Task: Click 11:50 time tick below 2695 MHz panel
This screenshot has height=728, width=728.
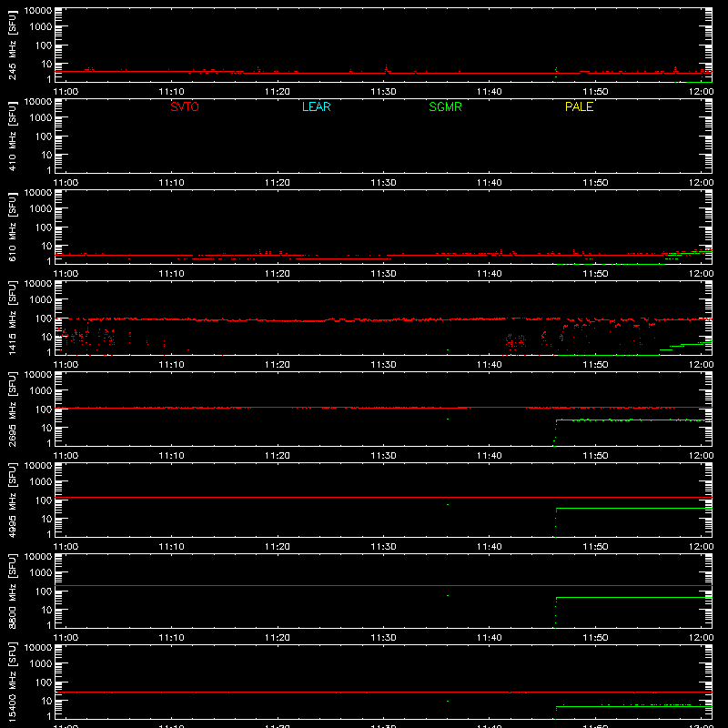Action: tap(595, 456)
